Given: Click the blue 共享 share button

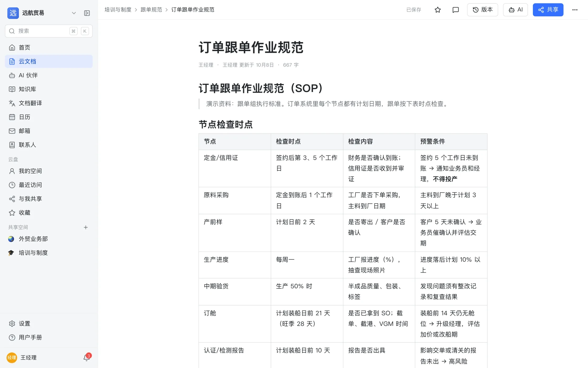Looking at the screenshot, I should coord(548,10).
